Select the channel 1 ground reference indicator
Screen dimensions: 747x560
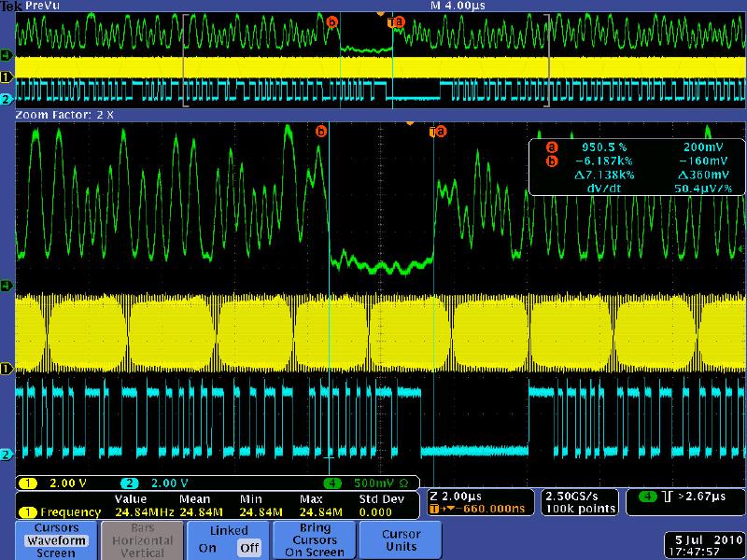coord(7,370)
